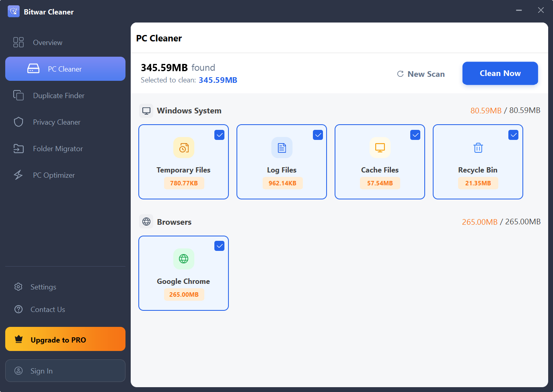Uncheck the Cache Files checkbox
This screenshot has height=392, width=553.
point(415,135)
